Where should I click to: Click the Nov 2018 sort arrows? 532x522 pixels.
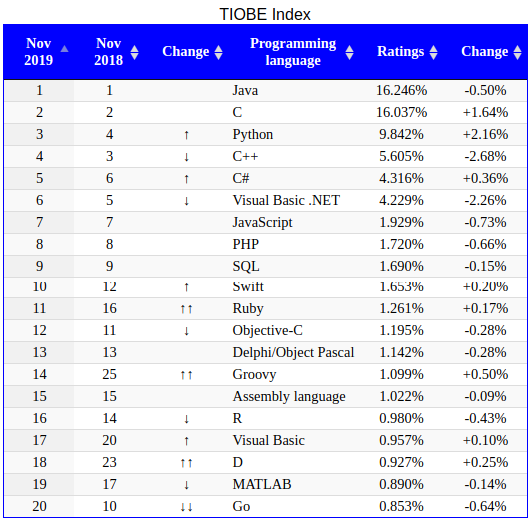tap(135, 52)
